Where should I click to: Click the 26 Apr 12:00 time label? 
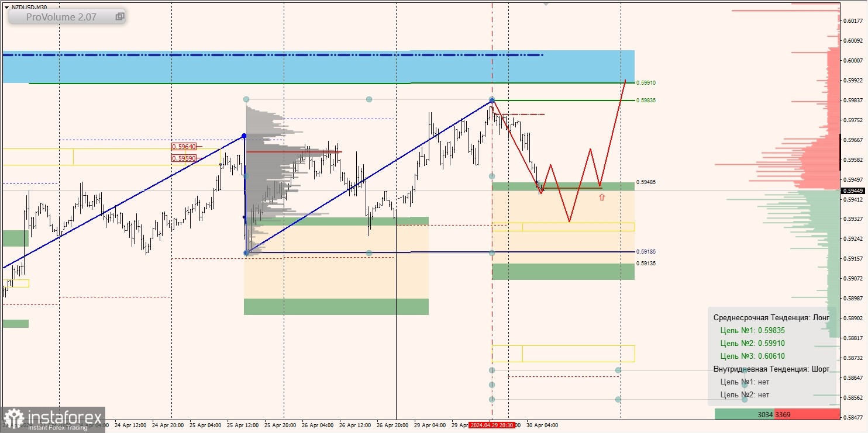pos(355,425)
